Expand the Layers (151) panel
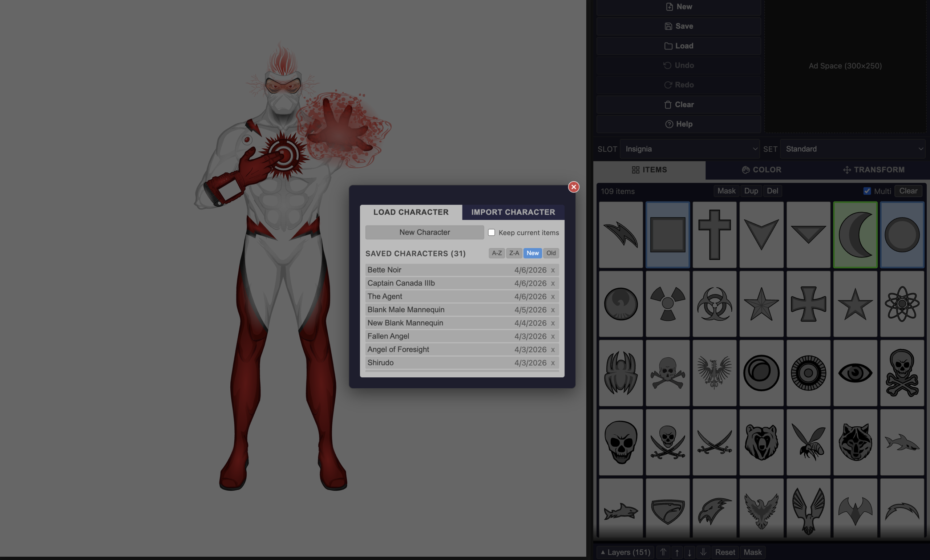 click(x=624, y=552)
